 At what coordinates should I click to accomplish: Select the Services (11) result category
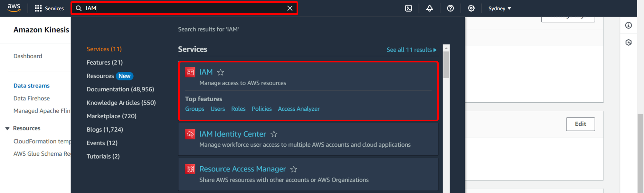(104, 49)
